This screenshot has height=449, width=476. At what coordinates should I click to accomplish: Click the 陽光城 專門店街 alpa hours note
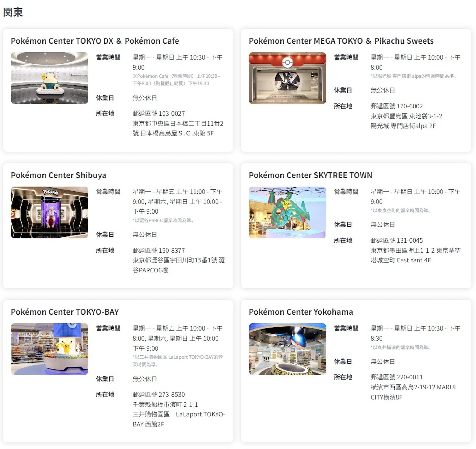click(414, 76)
